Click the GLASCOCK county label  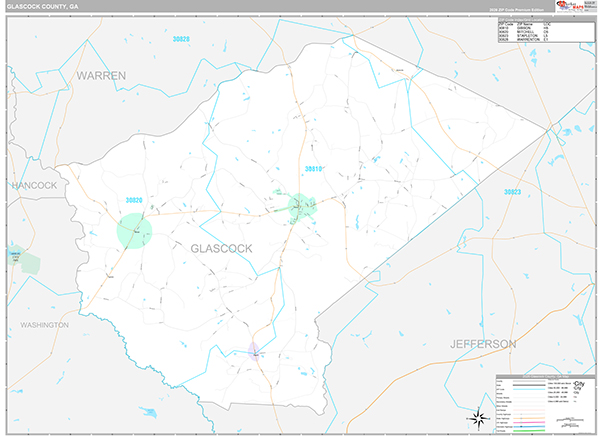[x=221, y=249]
